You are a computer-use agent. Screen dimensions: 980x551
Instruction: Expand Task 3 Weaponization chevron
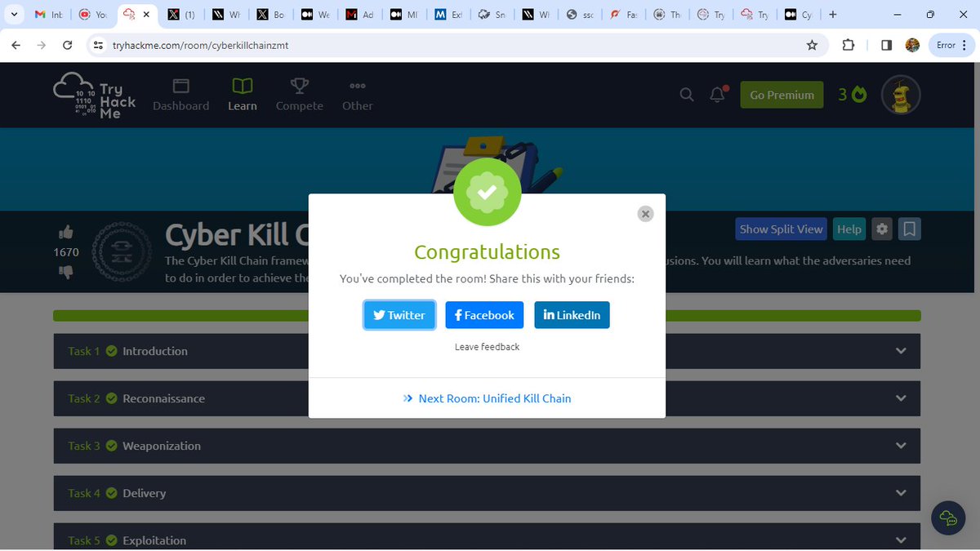click(901, 446)
